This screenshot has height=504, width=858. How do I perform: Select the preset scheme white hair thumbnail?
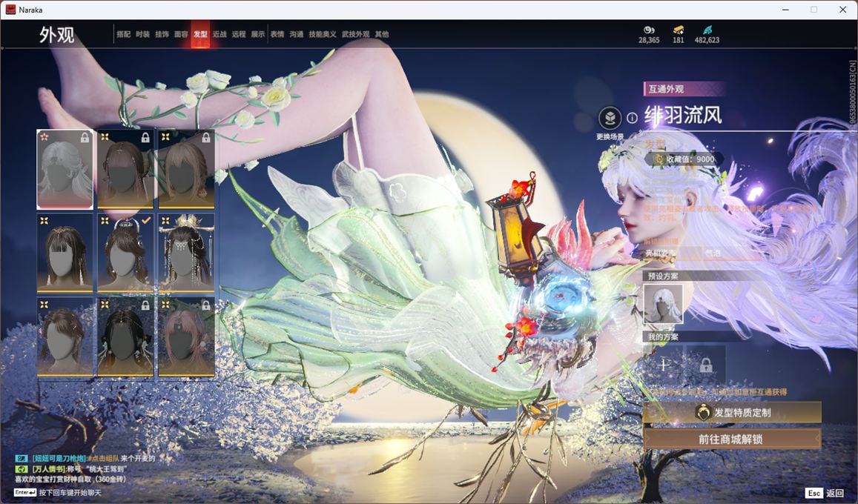click(x=663, y=305)
